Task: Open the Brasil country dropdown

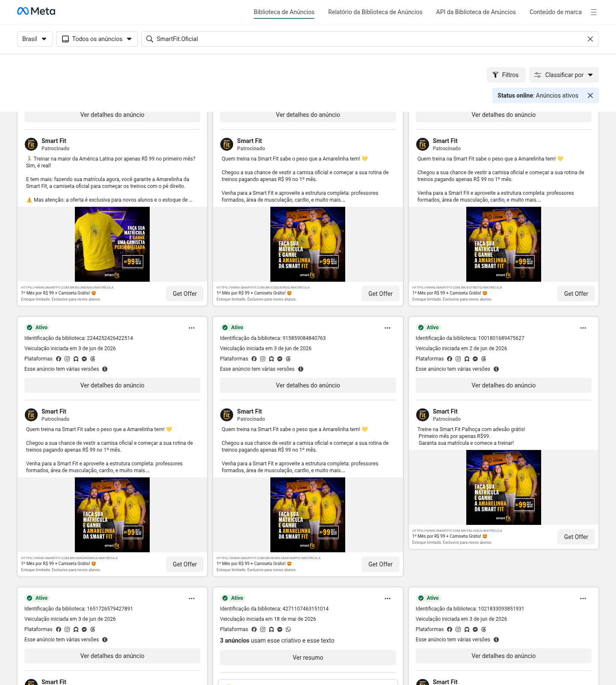Action: click(35, 39)
